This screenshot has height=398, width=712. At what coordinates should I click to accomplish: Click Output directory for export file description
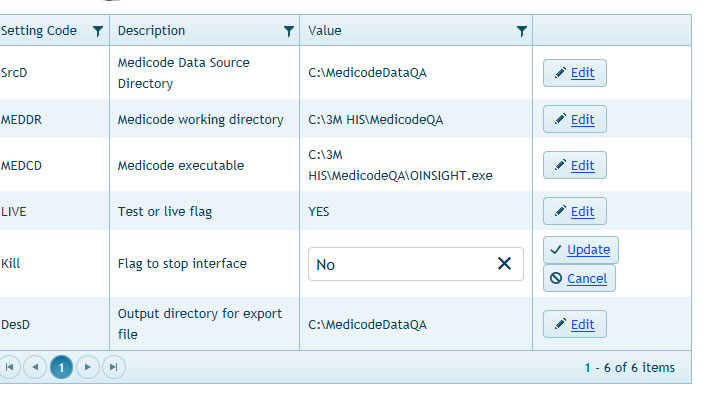coord(200,324)
